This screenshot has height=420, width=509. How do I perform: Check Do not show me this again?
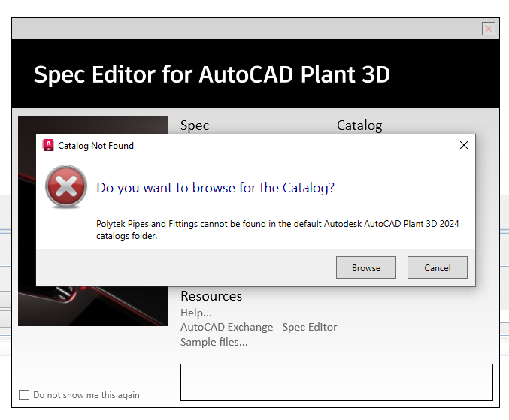tap(24, 394)
